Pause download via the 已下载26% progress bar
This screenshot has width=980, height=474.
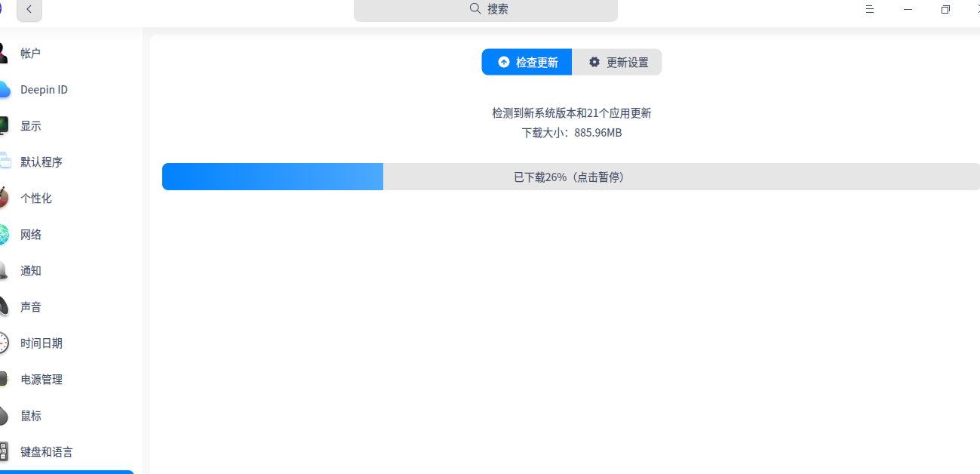pos(570,177)
